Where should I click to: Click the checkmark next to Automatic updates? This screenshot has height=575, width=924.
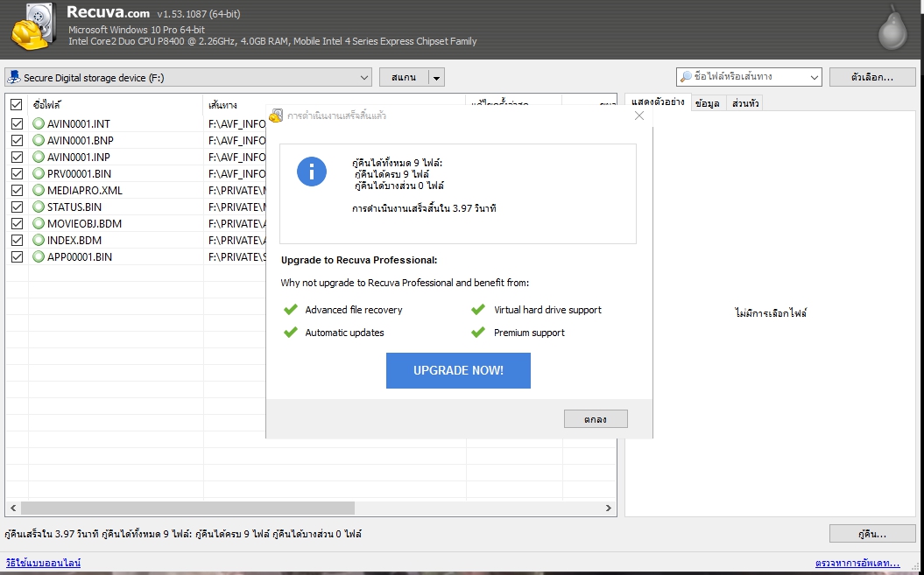pyautogui.click(x=291, y=333)
